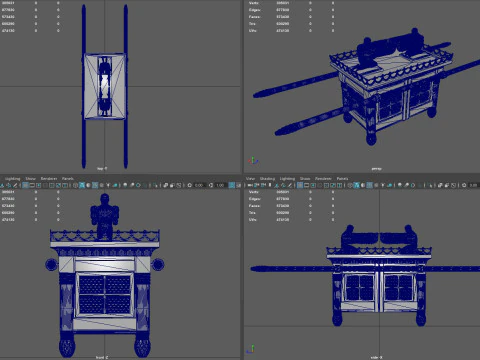Toggle use all lights in side view panel

click(x=382, y=185)
